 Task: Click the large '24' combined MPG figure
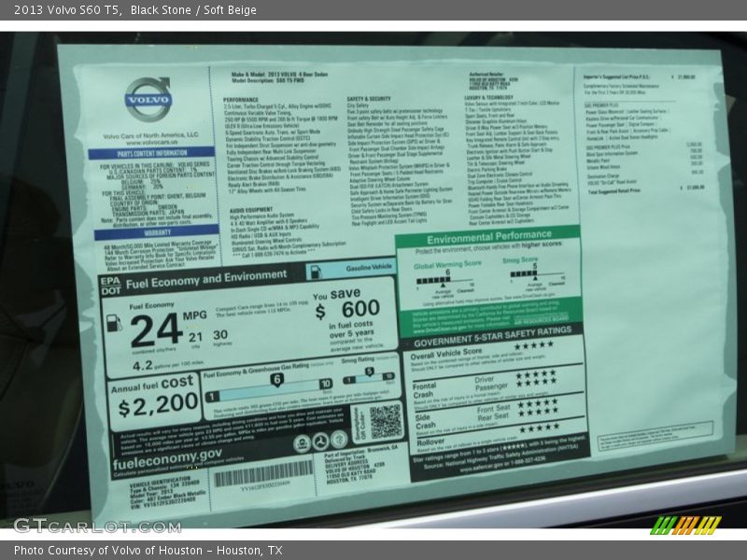156,330
